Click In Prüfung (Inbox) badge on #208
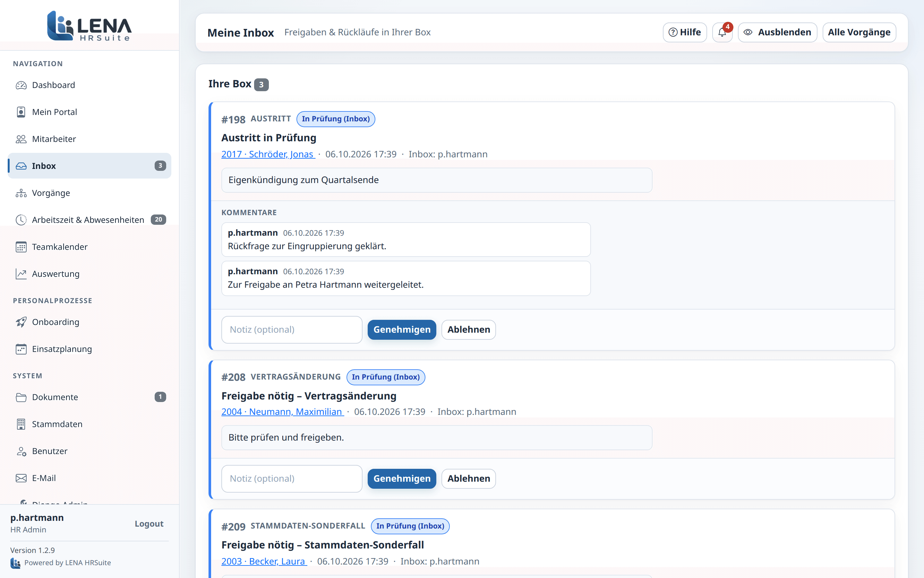 (x=386, y=377)
